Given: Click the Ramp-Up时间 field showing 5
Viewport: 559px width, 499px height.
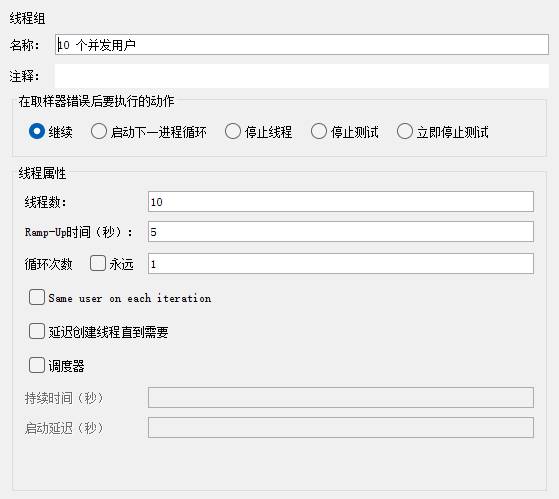Looking at the screenshot, I should (x=341, y=232).
